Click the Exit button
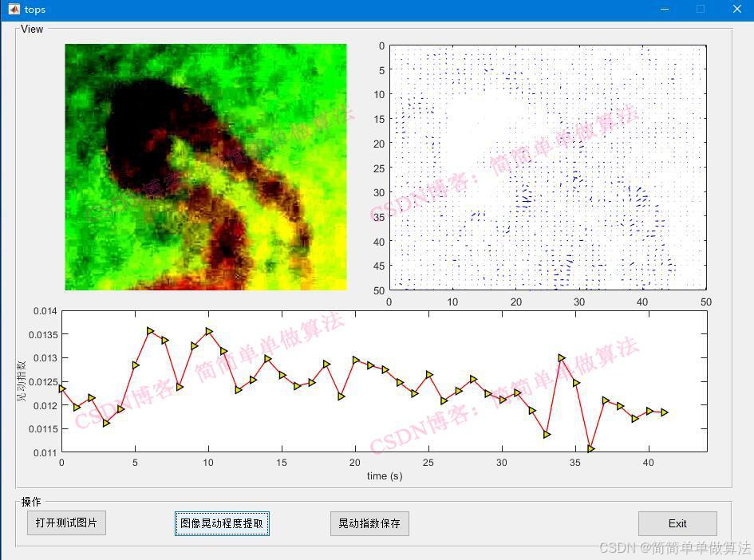Screen dimensions: 754x560 [677, 523]
